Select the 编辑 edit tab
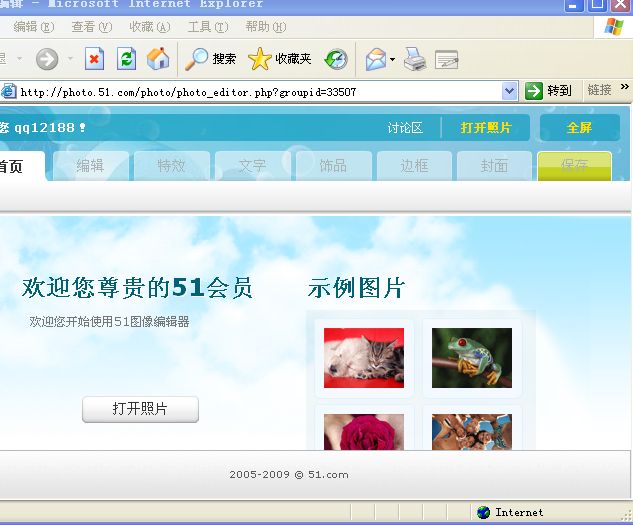Screen dimensions: 633x525 90,166
